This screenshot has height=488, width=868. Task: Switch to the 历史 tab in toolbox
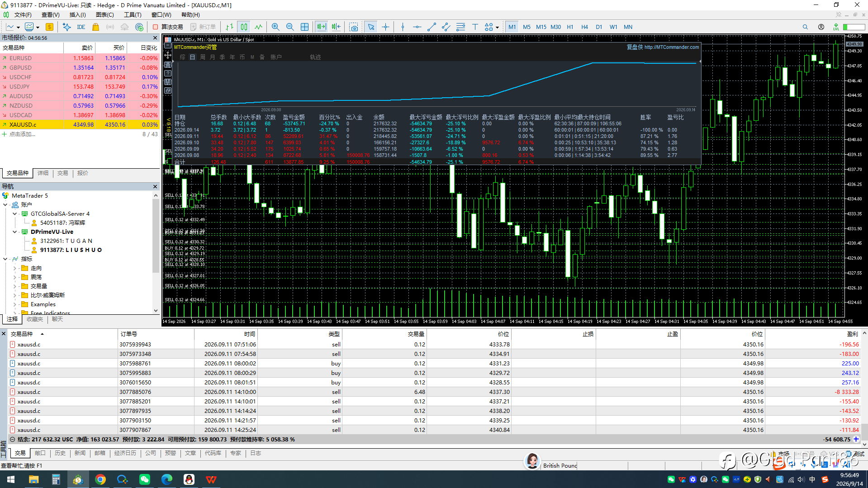tap(60, 453)
